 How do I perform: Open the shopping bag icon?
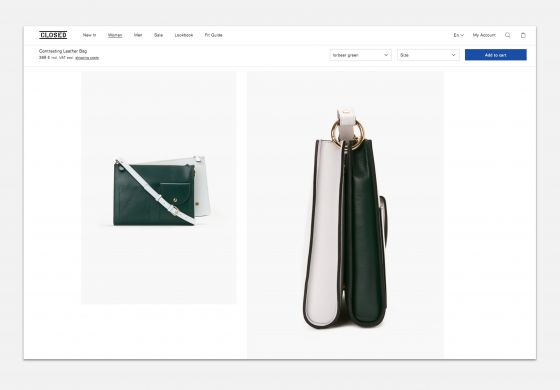523,35
